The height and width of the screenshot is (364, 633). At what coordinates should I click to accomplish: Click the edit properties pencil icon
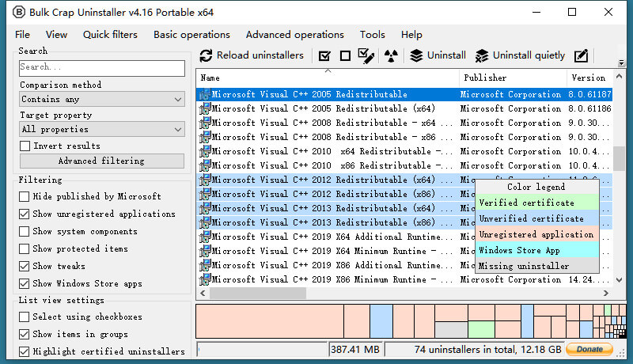click(581, 55)
